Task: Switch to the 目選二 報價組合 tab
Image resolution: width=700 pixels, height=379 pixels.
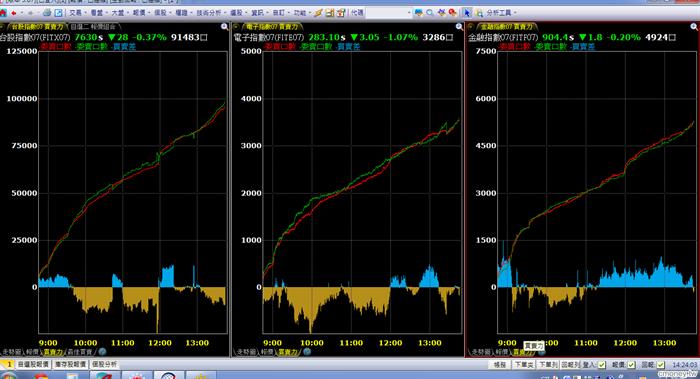Action: [x=93, y=27]
